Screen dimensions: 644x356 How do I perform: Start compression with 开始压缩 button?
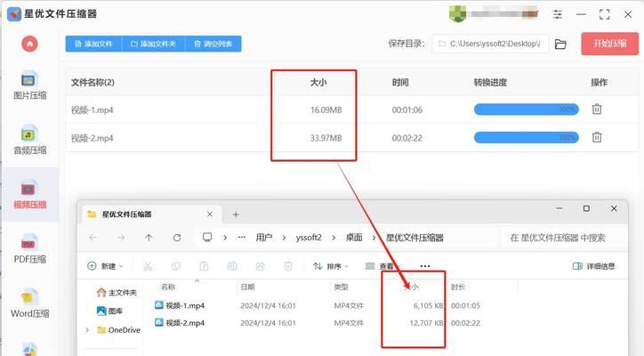[610, 44]
